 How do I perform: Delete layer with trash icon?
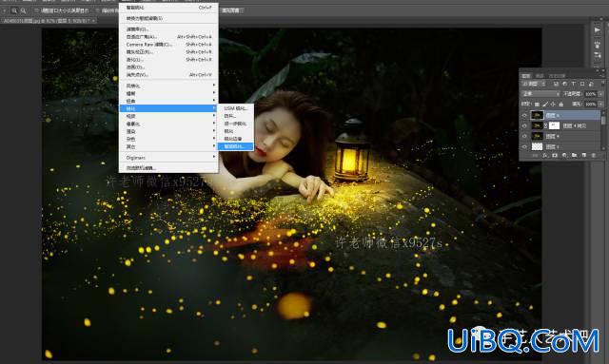tap(594, 155)
